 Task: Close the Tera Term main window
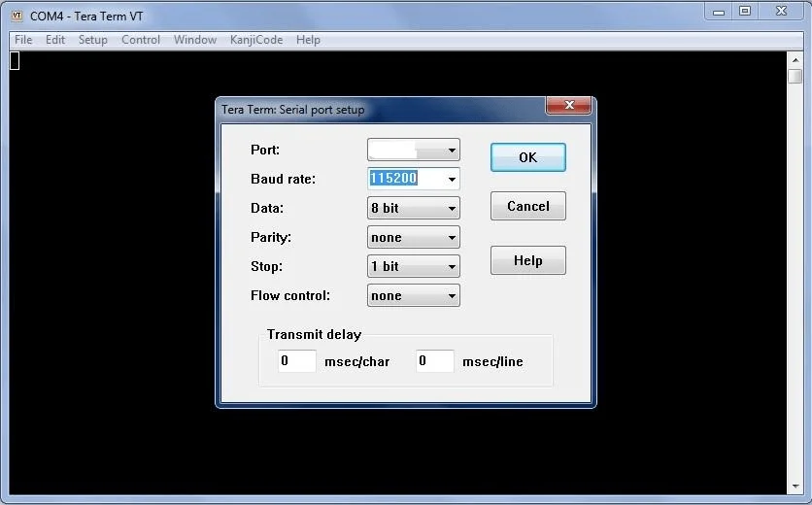[782, 12]
